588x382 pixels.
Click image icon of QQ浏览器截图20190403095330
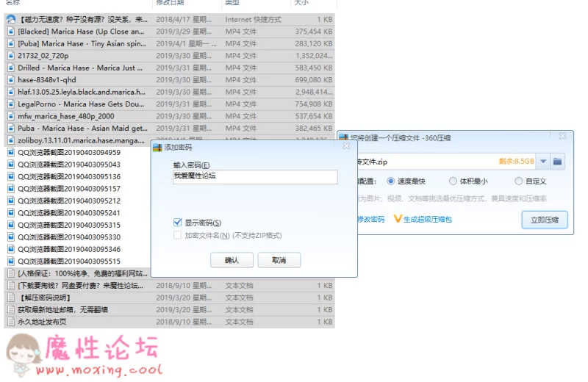tap(11, 237)
